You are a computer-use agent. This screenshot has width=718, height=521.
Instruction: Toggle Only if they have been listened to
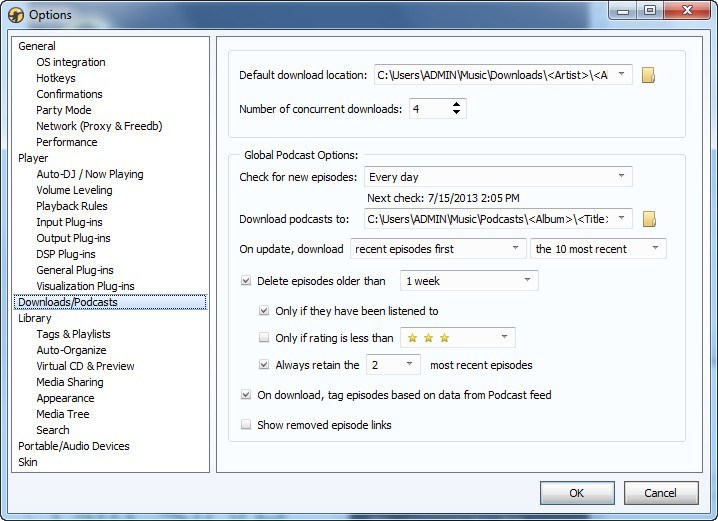tap(264, 311)
